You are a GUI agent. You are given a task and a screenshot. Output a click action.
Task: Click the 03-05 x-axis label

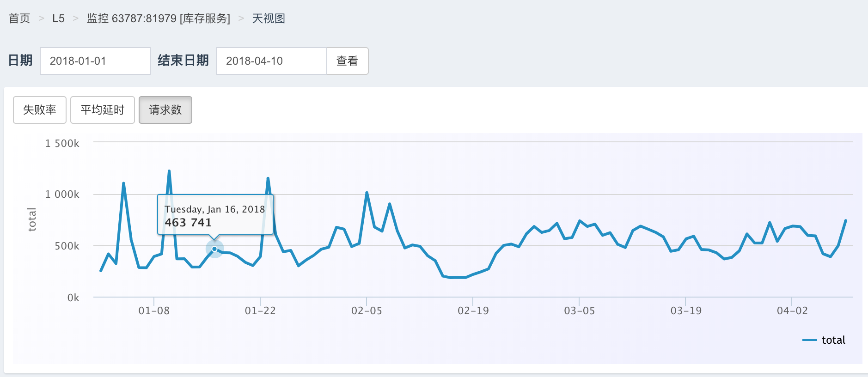click(x=579, y=310)
